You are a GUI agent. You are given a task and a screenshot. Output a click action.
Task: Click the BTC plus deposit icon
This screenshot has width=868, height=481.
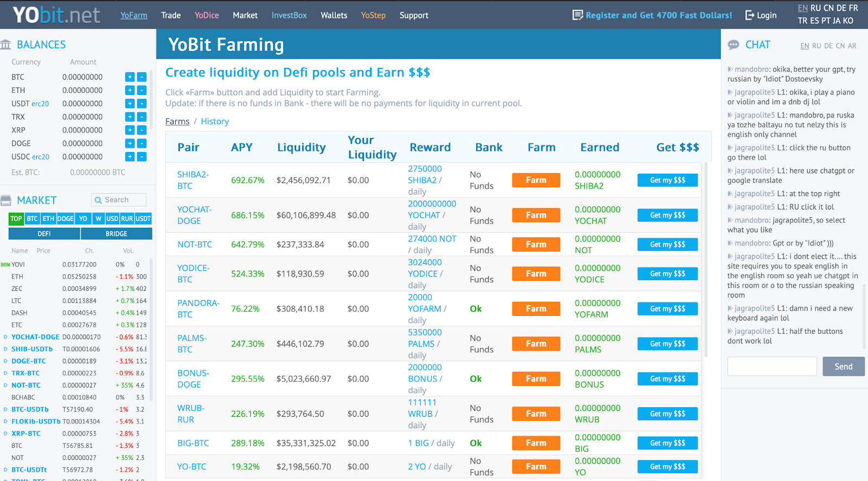(x=130, y=77)
